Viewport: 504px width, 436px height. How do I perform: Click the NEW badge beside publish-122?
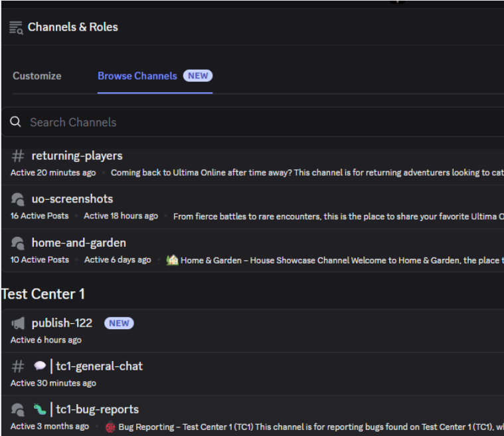pos(119,323)
